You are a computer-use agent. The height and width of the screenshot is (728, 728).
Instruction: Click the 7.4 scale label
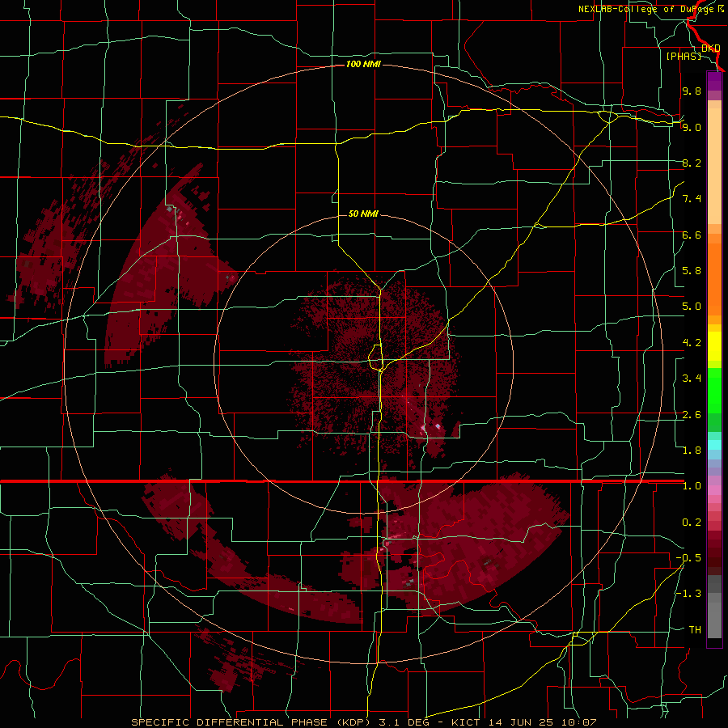coord(692,199)
